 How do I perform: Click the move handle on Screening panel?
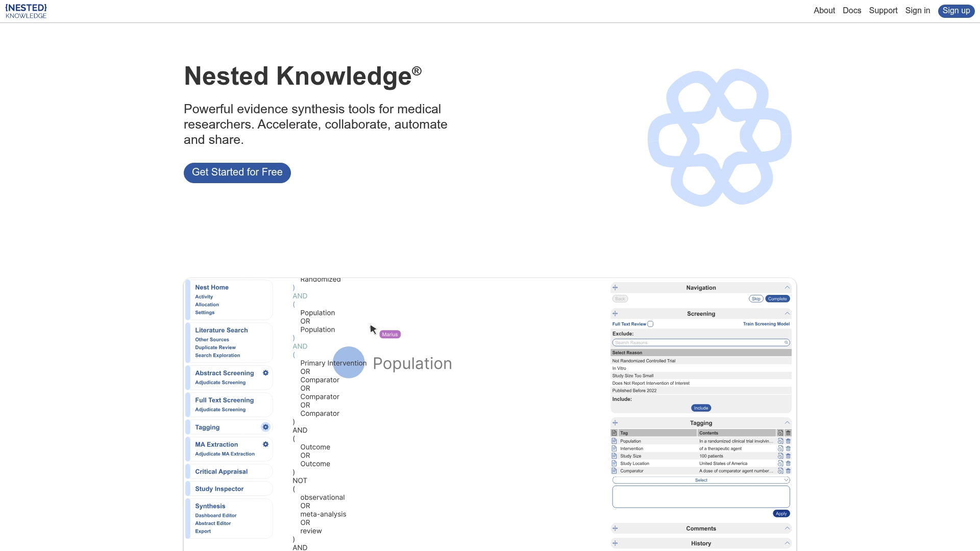pyautogui.click(x=615, y=314)
